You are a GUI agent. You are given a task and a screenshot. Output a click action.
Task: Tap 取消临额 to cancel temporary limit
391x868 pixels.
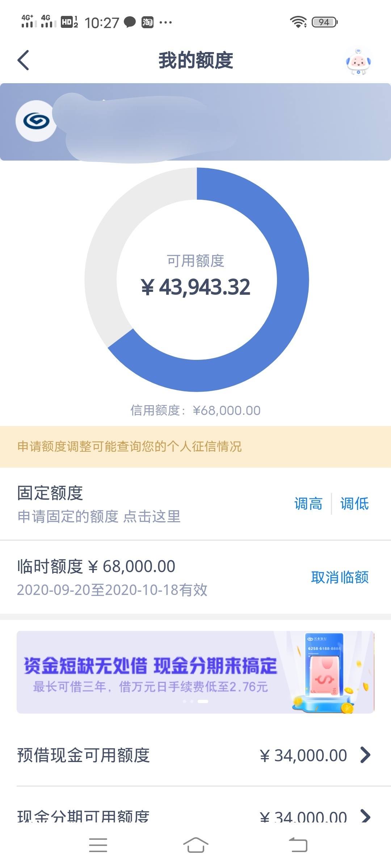click(x=340, y=577)
